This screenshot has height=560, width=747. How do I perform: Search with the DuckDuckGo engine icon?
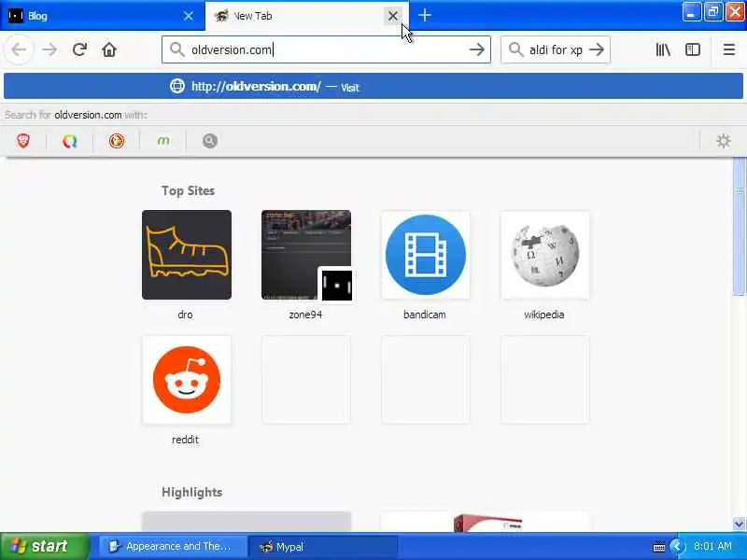[x=116, y=141]
